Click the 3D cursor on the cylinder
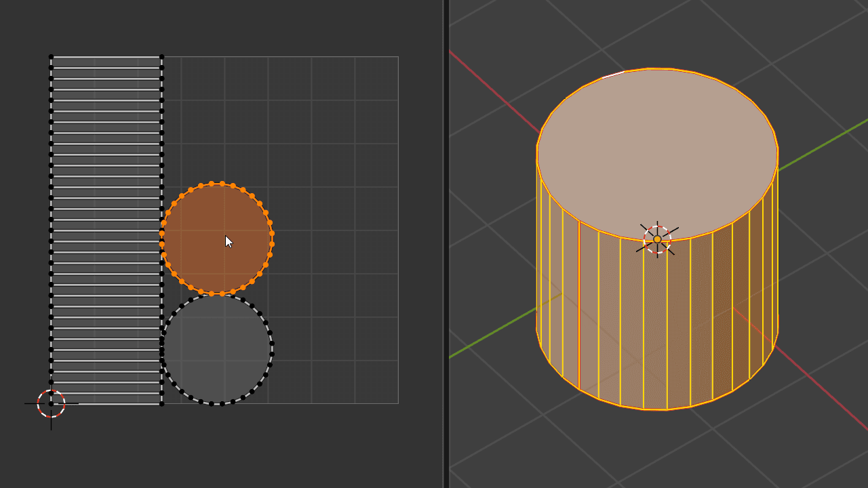The height and width of the screenshot is (488, 868). [x=657, y=239]
